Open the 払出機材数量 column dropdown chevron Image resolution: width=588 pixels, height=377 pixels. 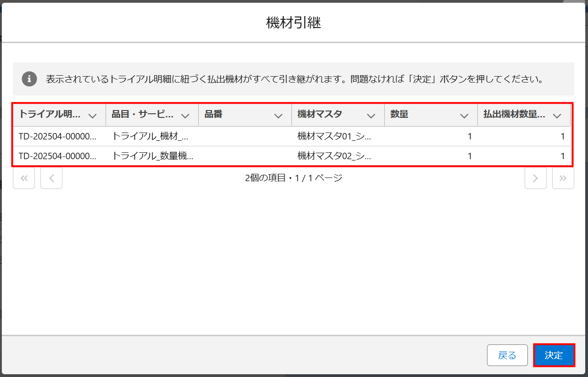point(557,116)
